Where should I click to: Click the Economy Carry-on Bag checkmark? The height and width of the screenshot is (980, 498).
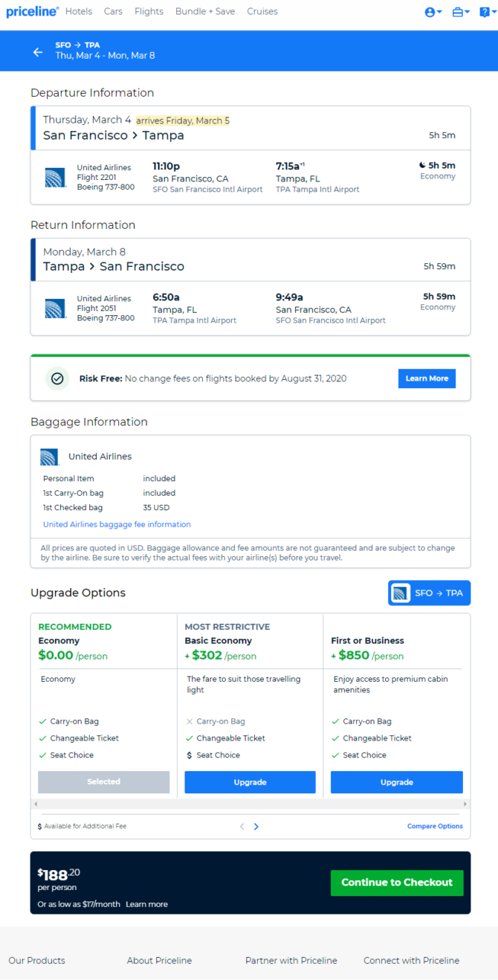(42, 721)
